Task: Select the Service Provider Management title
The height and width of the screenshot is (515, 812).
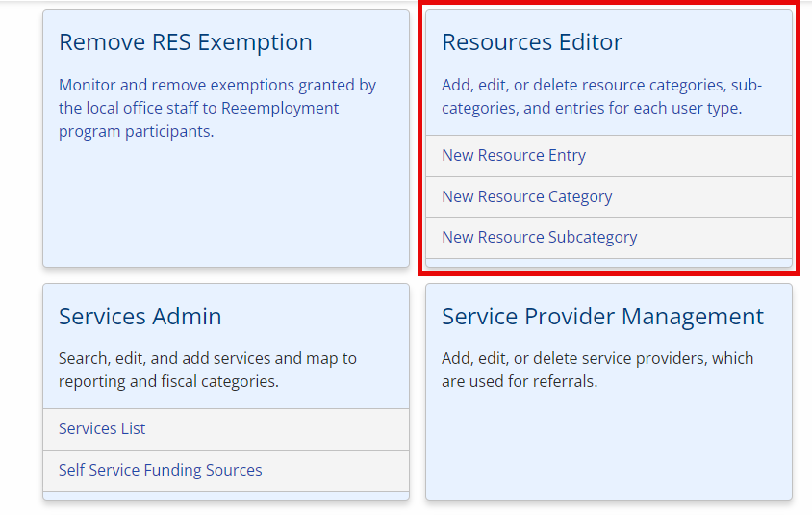Action: pyautogui.click(x=602, y=317)
